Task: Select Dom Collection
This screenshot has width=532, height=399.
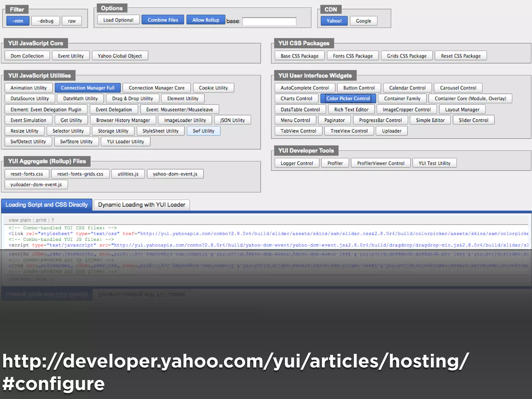Action: tap(27, 56)
